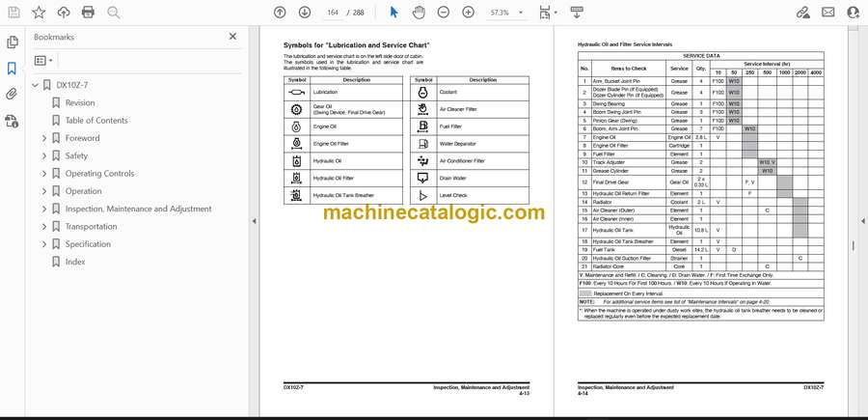
Task: Open the Specification bookmark
Action: coord(88,244)
